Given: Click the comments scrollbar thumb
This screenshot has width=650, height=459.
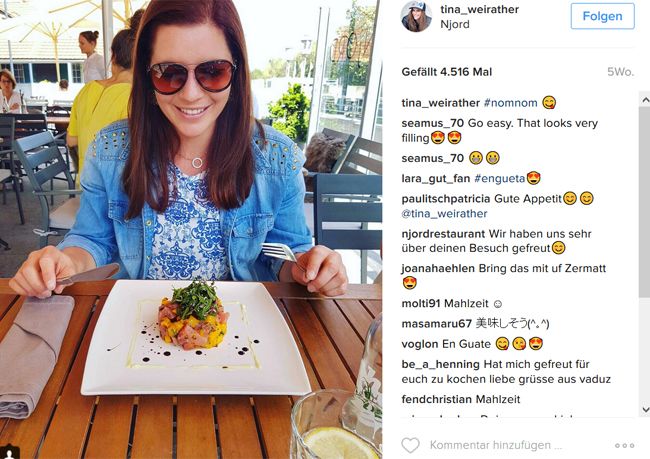Looking at the screenshot, I should coord(645,202).
